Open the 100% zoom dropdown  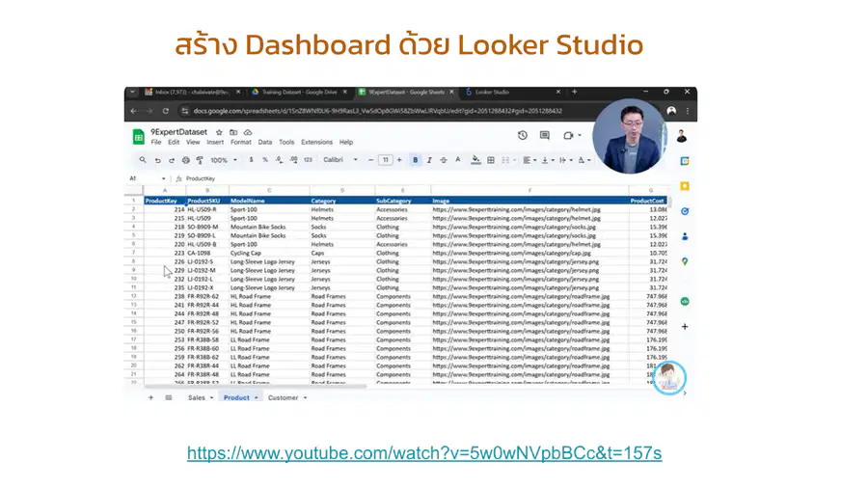(224, 160)
